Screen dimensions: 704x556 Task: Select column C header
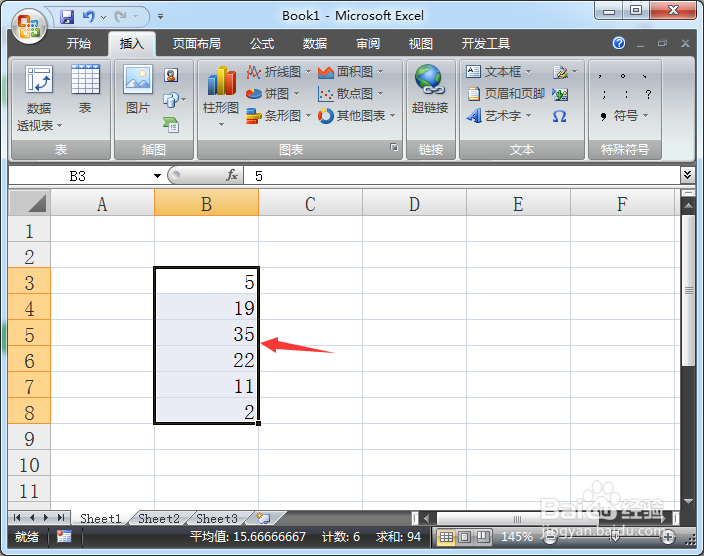(x=310, y=204)
